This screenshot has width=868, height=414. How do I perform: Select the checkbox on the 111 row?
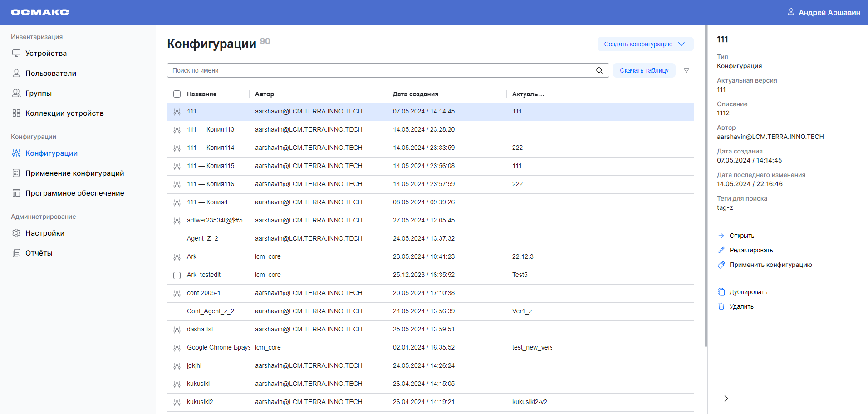coord(177,112)
